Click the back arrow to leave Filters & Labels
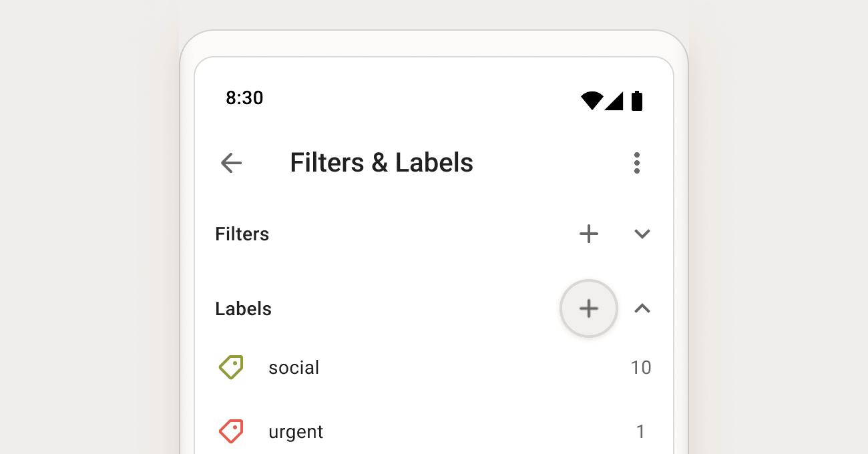The image size is (868, 454). pos(230,163)
